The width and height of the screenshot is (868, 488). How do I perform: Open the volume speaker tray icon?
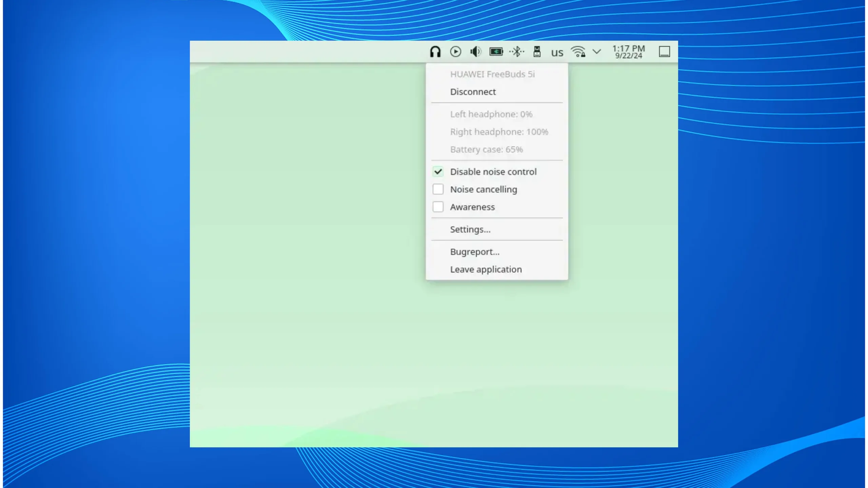[x=476, y=52]
